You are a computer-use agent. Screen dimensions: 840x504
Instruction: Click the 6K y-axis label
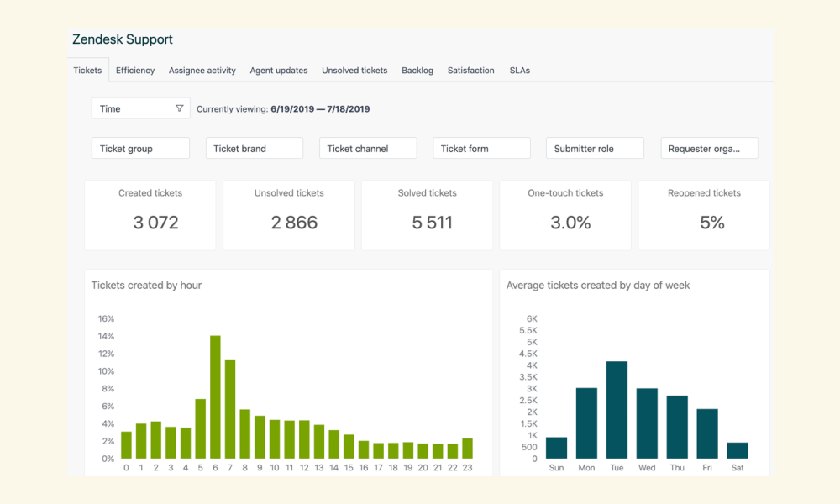coord(532,318)
